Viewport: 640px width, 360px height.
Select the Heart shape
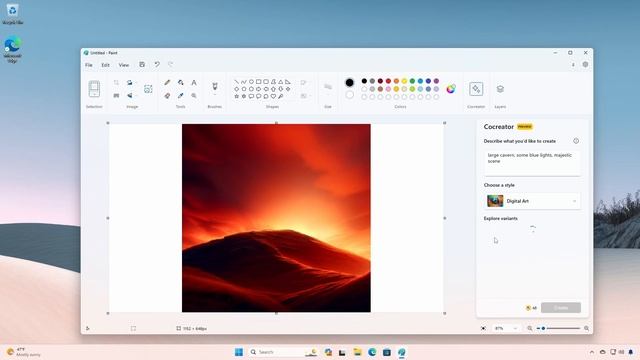(x=273, y=96)
